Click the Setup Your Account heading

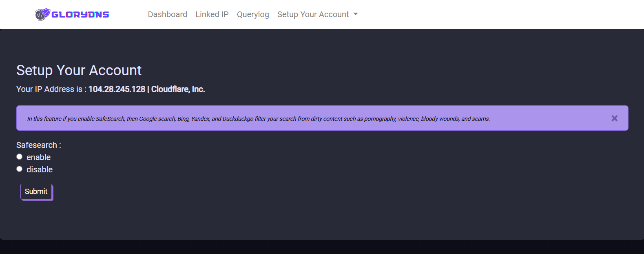tap(79, 70)
